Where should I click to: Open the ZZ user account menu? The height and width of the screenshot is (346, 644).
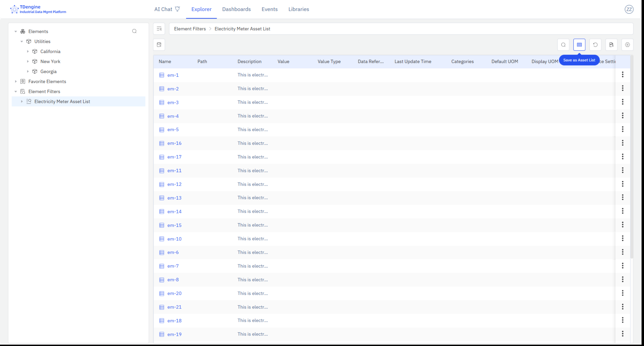coord(629,9)
